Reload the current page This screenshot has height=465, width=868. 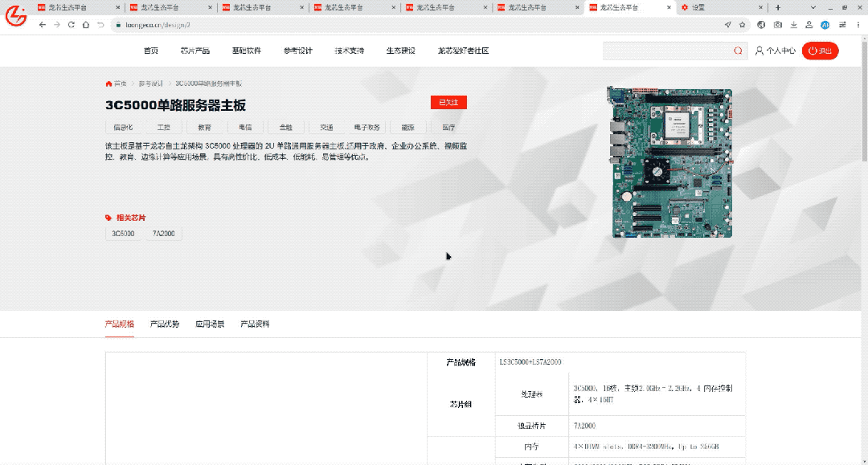coord(72,25)
